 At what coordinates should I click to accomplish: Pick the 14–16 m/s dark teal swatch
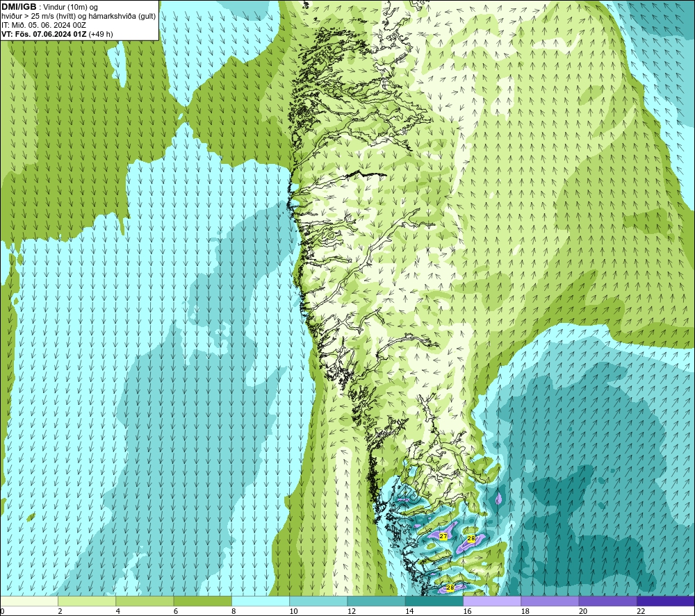tap(434, 601)
